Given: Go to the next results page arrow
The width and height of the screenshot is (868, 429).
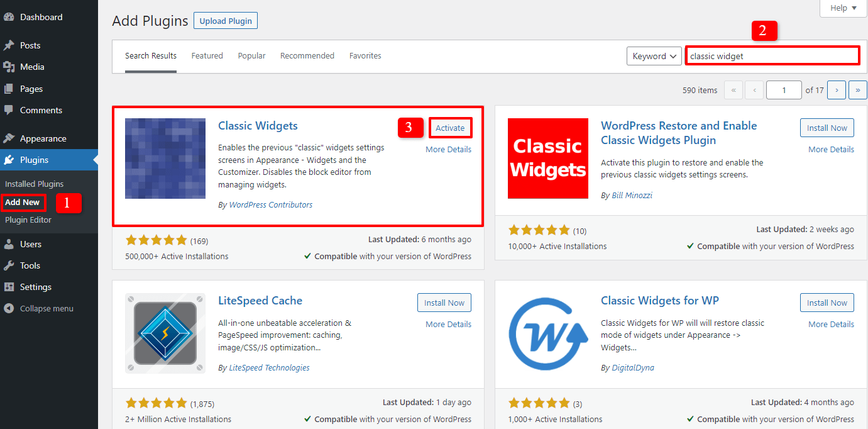Looking at the screenshot, I should [837, 89].
